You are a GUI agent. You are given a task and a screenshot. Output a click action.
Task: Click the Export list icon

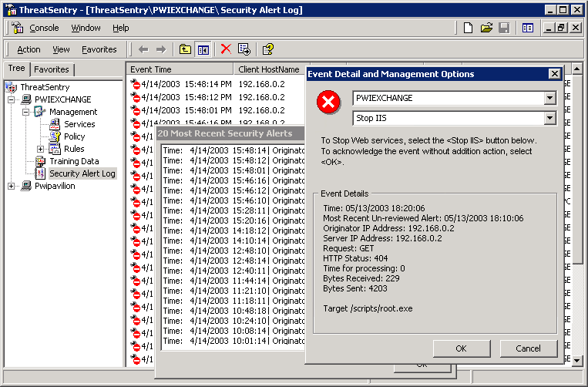point(244,49)
